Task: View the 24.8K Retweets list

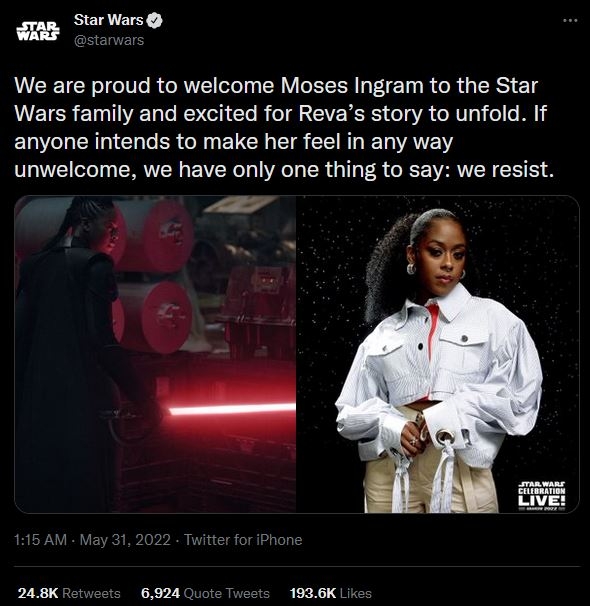Action: click(69, 593)
